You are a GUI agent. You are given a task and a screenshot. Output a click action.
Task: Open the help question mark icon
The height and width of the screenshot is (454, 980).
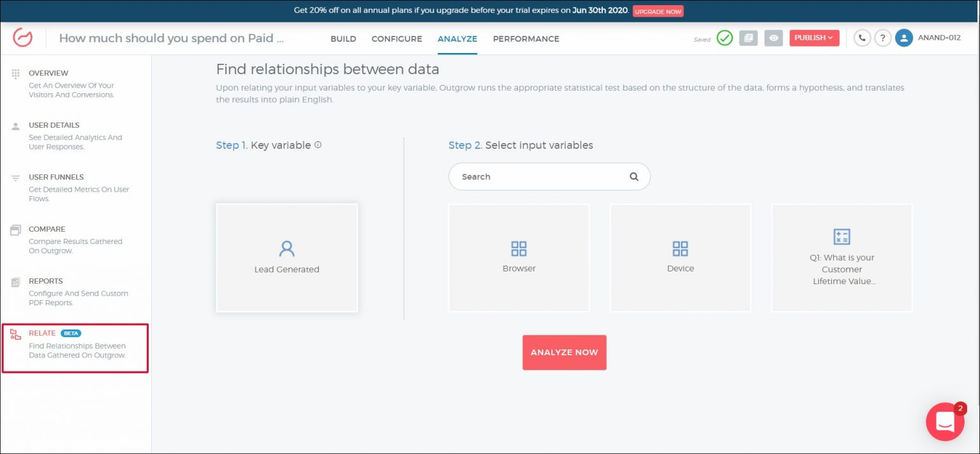click(882, 38)
